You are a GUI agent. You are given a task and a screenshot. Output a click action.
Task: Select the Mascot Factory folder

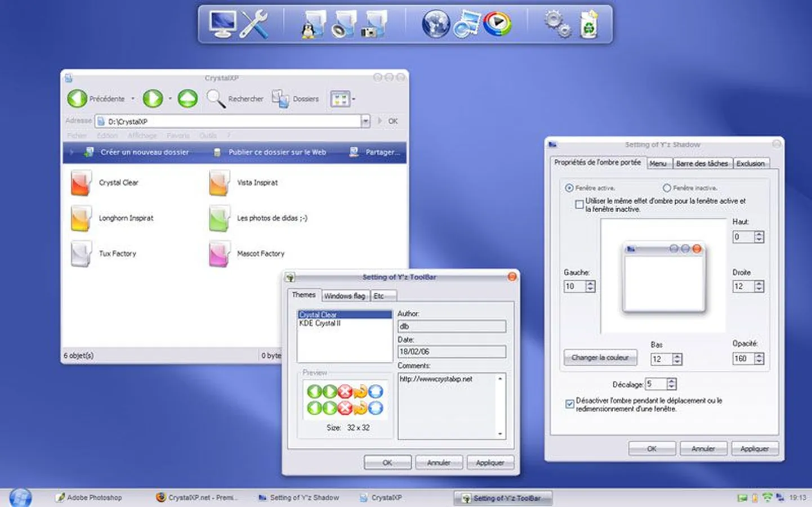tap(247, 254)
